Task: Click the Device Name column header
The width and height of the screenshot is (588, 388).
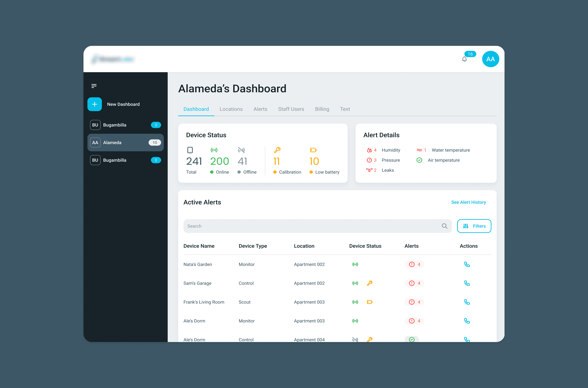Action: tap(199, 246)
